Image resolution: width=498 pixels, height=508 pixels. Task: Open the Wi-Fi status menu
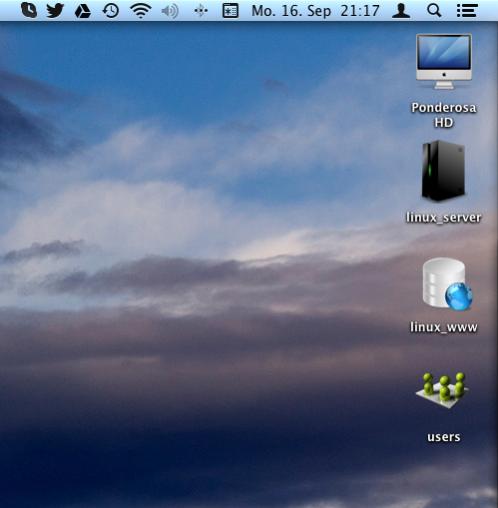click(141, 10)
